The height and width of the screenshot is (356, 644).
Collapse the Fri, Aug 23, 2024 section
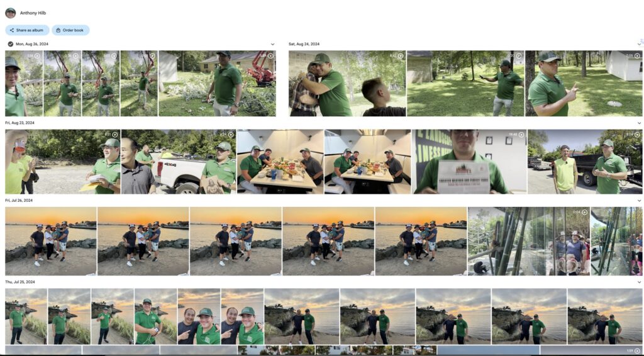coord(639,123)
